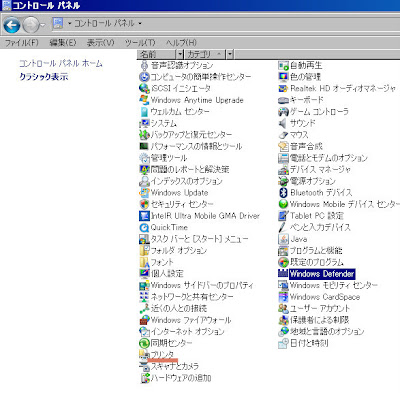Open the Windows Defender icon

click(283, 274)
